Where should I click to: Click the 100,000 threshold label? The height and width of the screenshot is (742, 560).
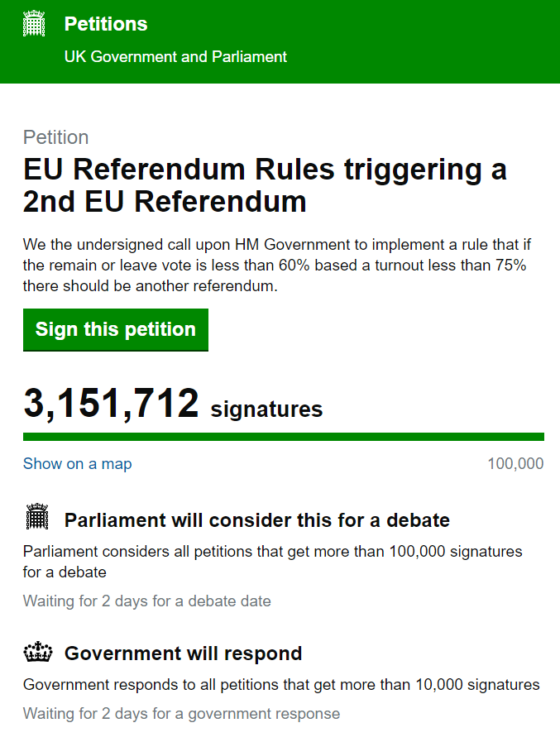[515, 463]
